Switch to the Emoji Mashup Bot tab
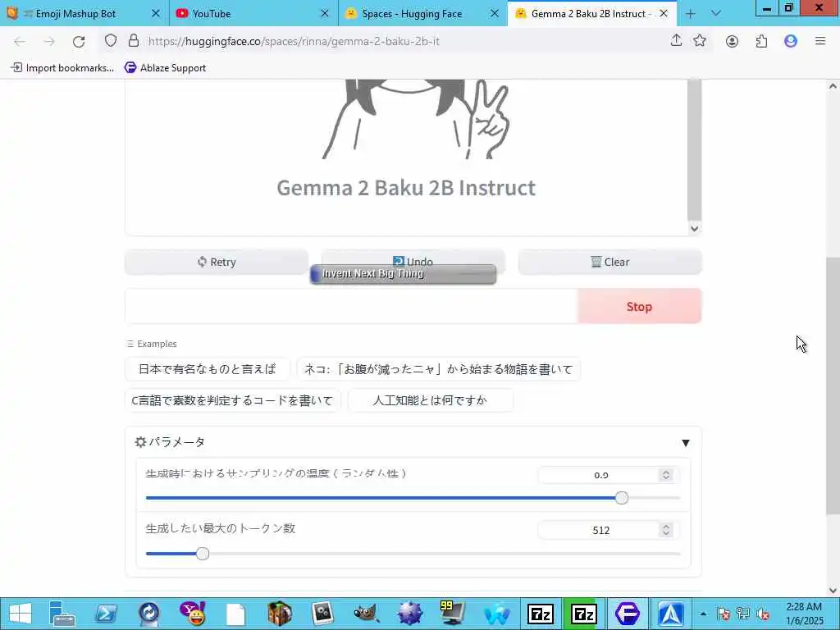This screenshot has width=840, height=630. 84,13
